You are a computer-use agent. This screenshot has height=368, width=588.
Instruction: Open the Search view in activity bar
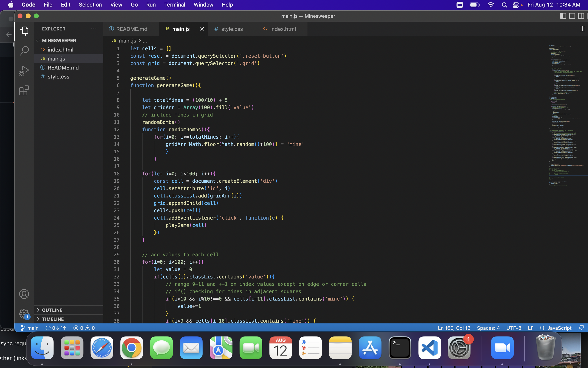[24, 51]
